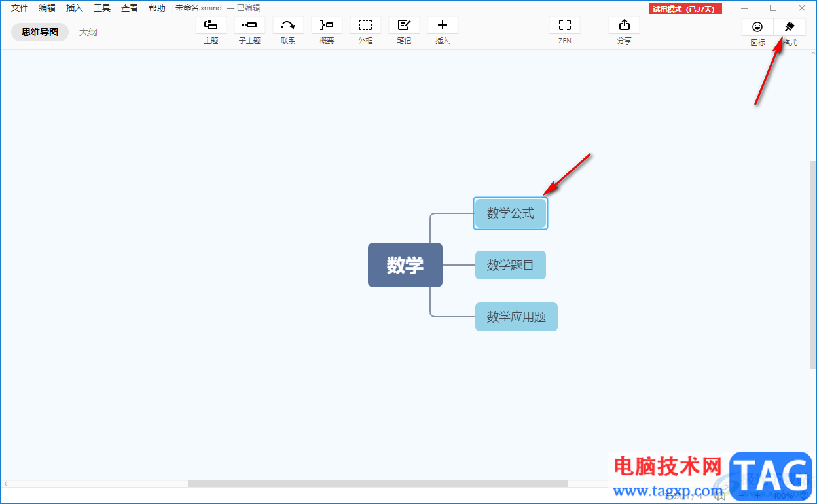Click the left scroll arrow at bottom

(x=5, y=484)
